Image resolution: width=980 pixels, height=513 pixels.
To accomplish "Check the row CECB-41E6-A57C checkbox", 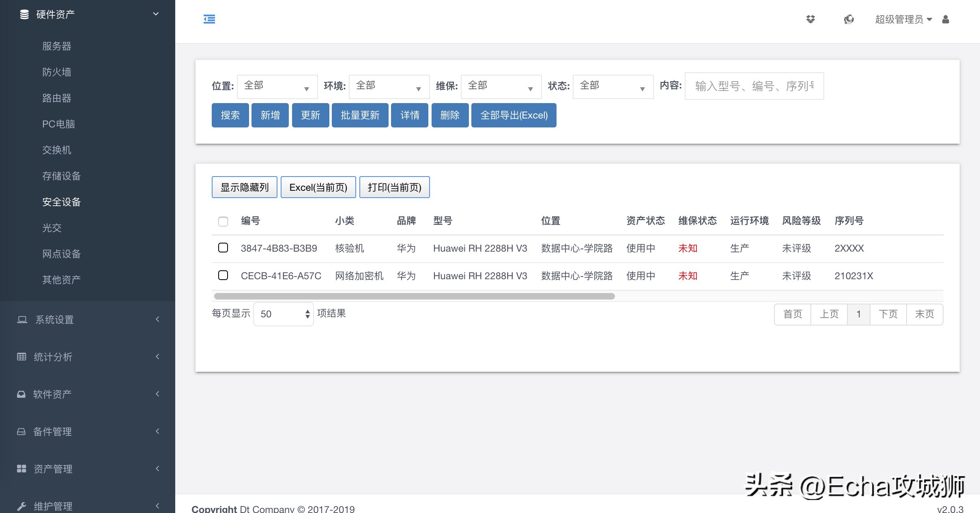I will click(x=223, y=275).
